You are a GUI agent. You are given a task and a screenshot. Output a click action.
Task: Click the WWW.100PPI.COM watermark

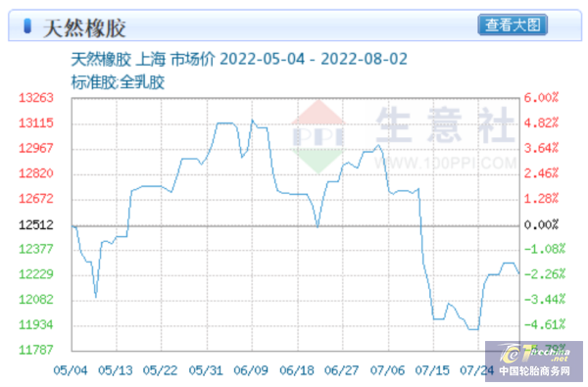pyautogui.click(x=445, y=163)
